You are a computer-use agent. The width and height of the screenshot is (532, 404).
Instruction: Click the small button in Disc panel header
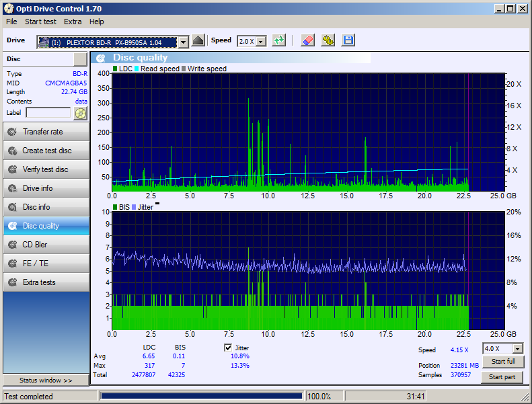click(81, 59)
